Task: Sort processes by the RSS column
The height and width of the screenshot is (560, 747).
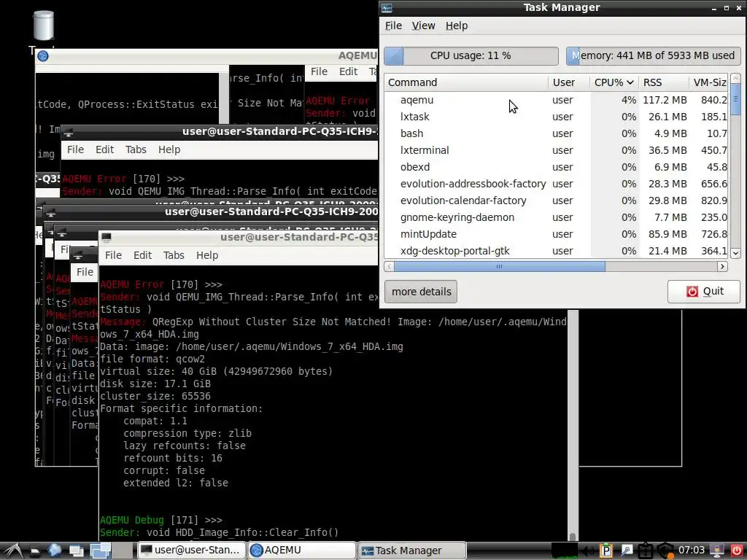Action: 664,82
